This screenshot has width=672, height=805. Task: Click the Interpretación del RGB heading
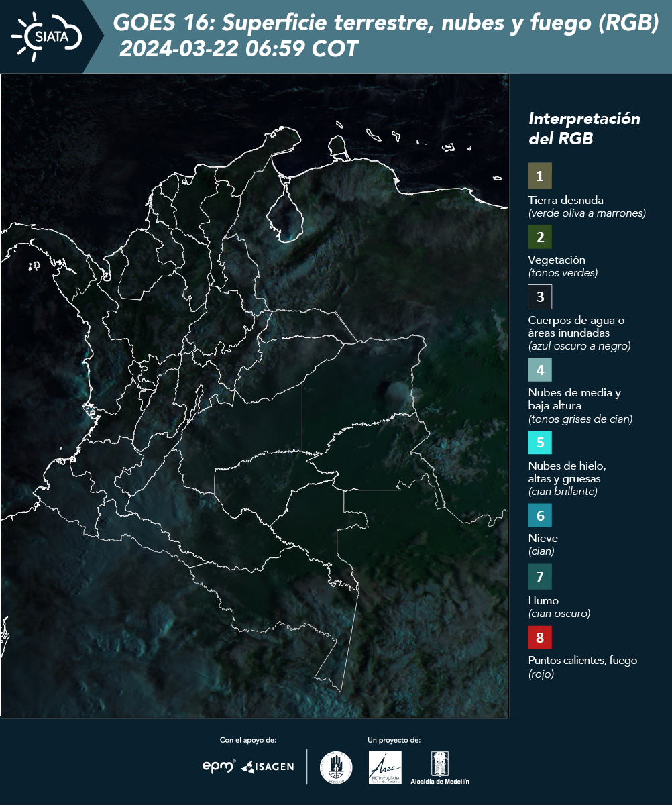[584, 128]
